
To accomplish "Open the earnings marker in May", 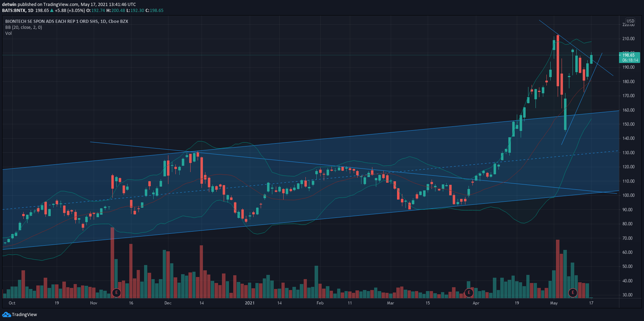I will click(573, 292).
